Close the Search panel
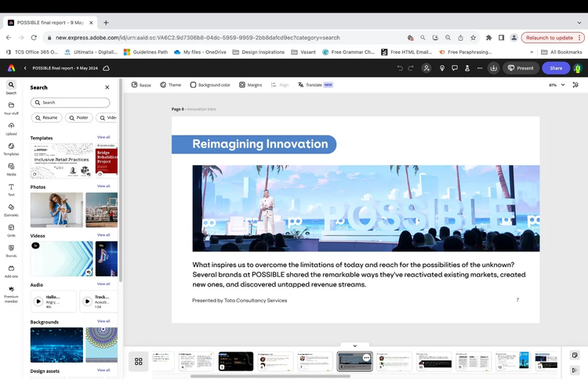This screenshot has height=379, width=588. click(x=107, y=88)
